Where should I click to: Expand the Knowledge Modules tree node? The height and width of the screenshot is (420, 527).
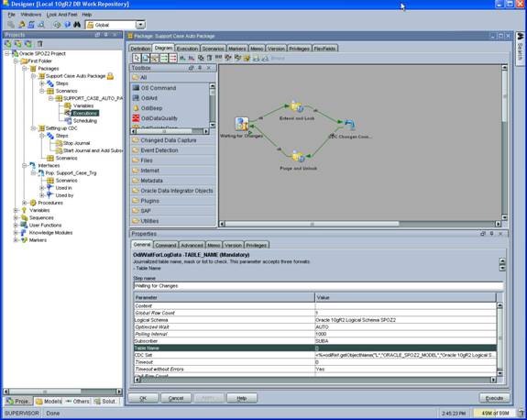pos(16,233)
